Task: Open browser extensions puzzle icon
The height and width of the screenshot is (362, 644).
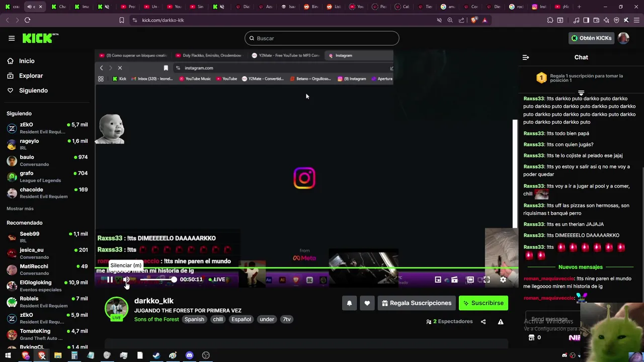Action: pos(550,20)
